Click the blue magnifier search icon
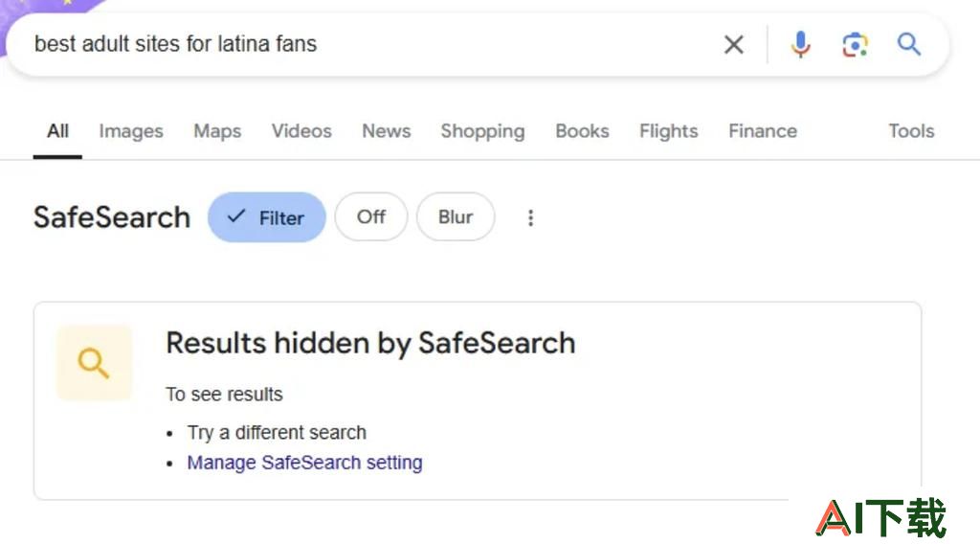The height and width of the screenshot is (544, 980). (x=909, y=44)
